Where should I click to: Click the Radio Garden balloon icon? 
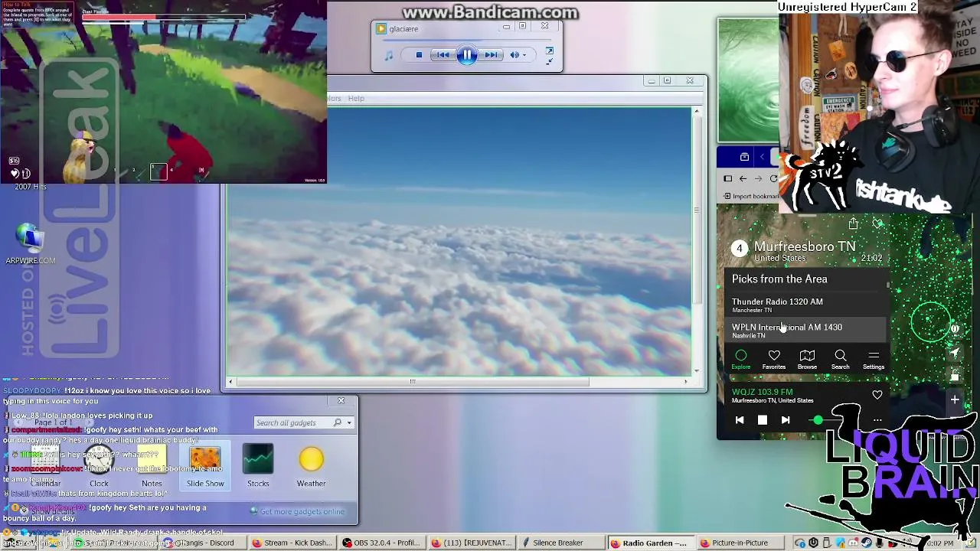pyautogui.click(x=955, y=329)
